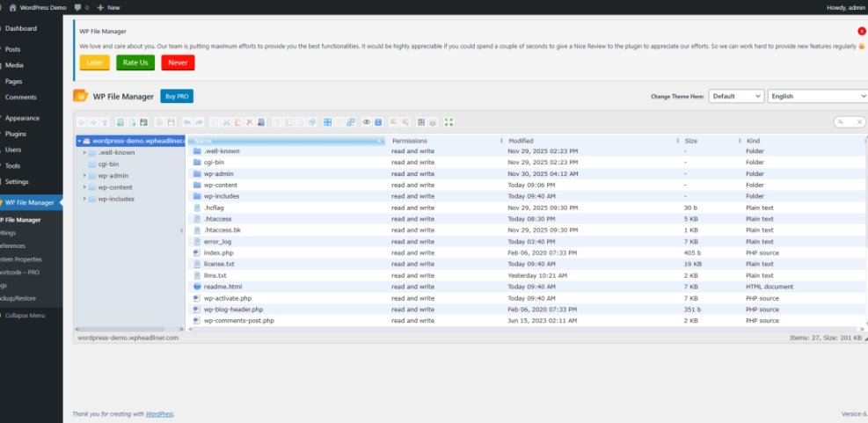This screenshot has height=423, width=868.
Task: Click the red Never button
Action: [x=178, y=62]
